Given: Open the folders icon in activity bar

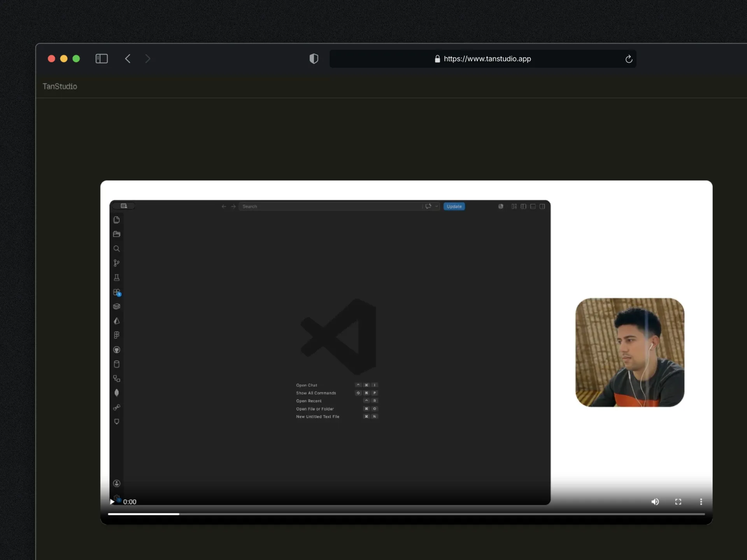Looking at the screenshot, I should click(116, 234).
